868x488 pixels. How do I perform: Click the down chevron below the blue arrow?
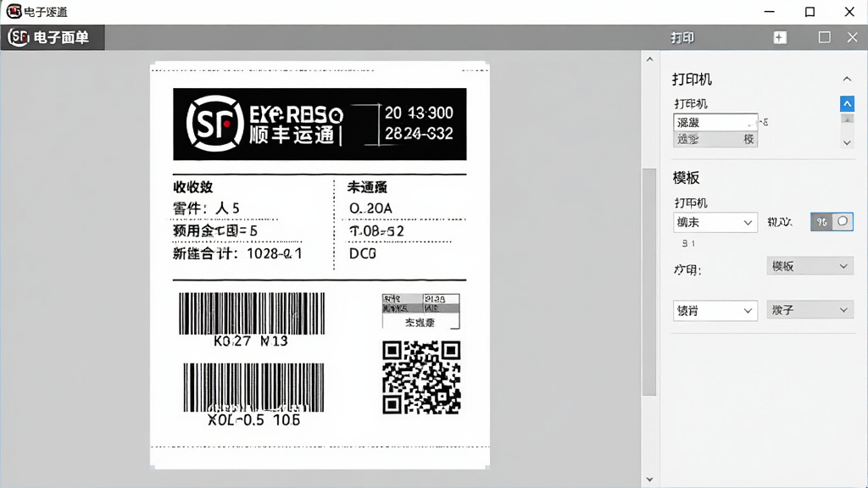tap(847, 142)
